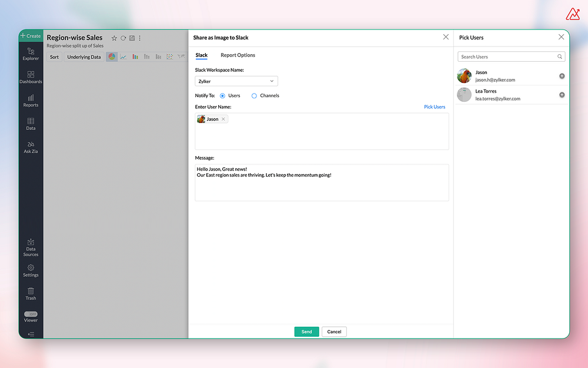
Task: Click the lea.torres@zylker.com email text
Action: pos(497,99)
